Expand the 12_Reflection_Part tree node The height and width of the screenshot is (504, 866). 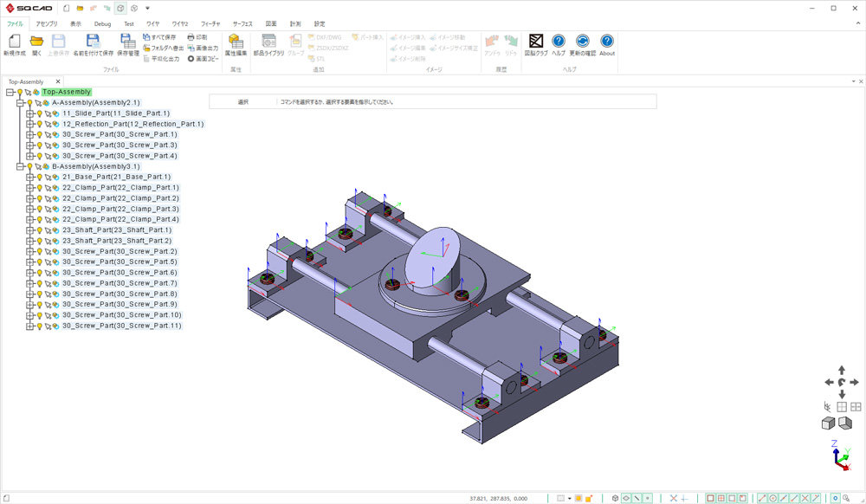tap(29, 124)
